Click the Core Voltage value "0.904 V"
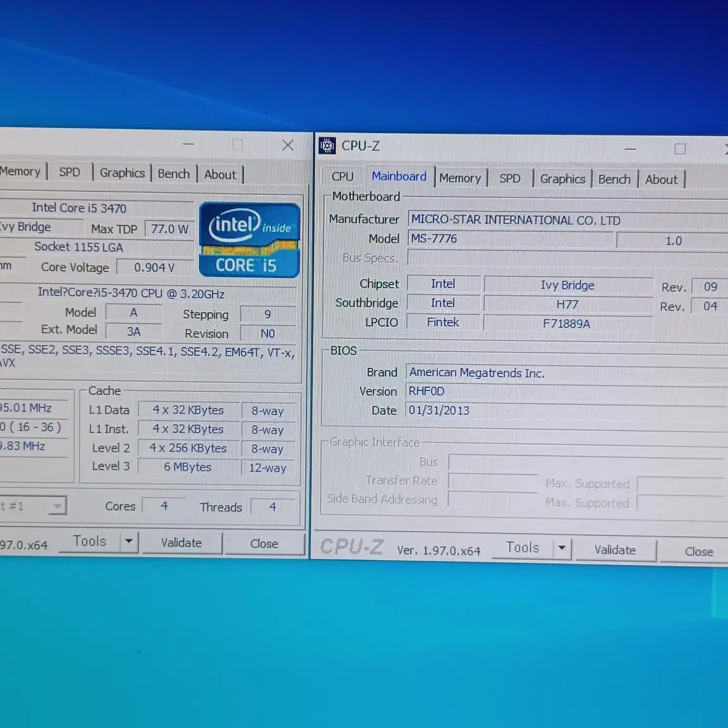Viewport: 728px width, 728px height. coord(155,267)
